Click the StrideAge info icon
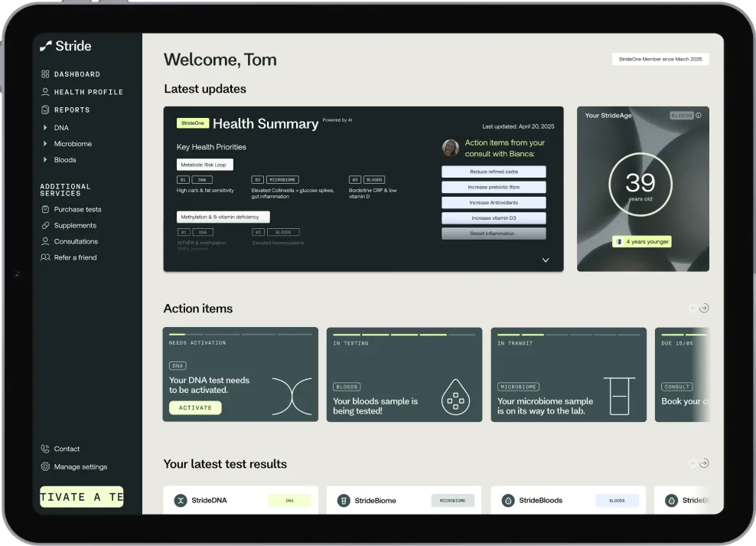This screenshot has height=546, width=756. click(x=699, y=116)
